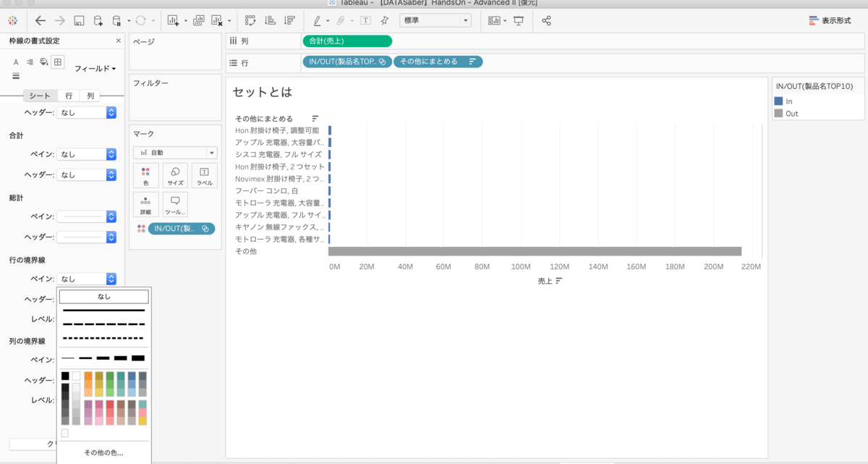Open the なし dropdown next to ヘッダー
The image size is (868, 464).
coord(88,112)
